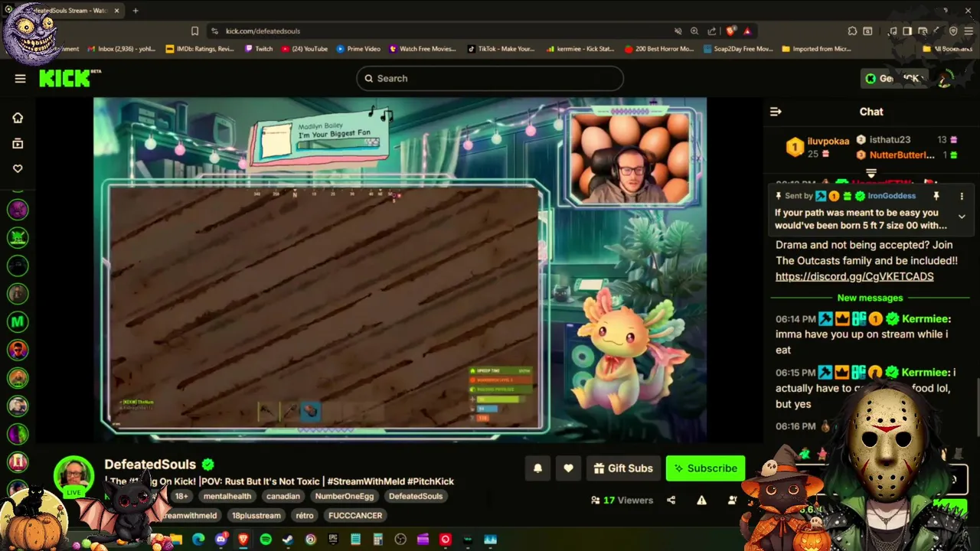This screenshot has width=980, height=551.
Task: Open the Following heart icon in the sidebar
Action: [x=18, y=168]
